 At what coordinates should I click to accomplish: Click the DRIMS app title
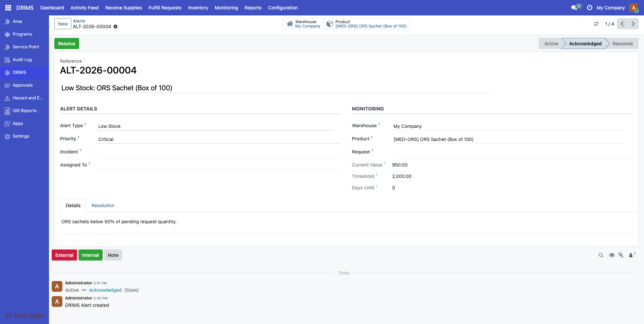pyautogui.click(x=25, y=8)
